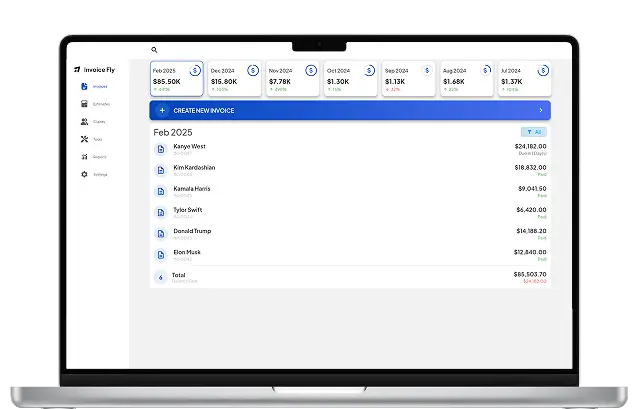The width and height of the screenshot is (636, 409).
Task: Click the Reports chart icon
Action: pyautogui.click(x=84, y=156)
